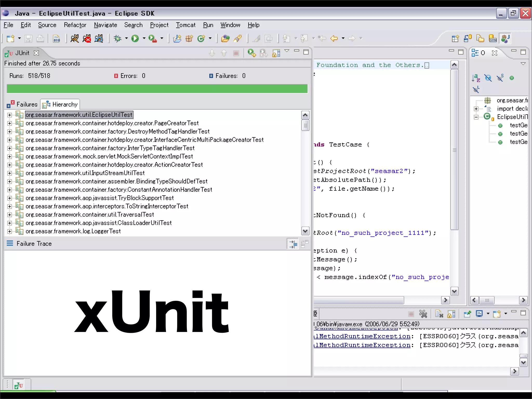Start Tomcat with the cat icon
The image size is (532, 399).
click(75, 39)
